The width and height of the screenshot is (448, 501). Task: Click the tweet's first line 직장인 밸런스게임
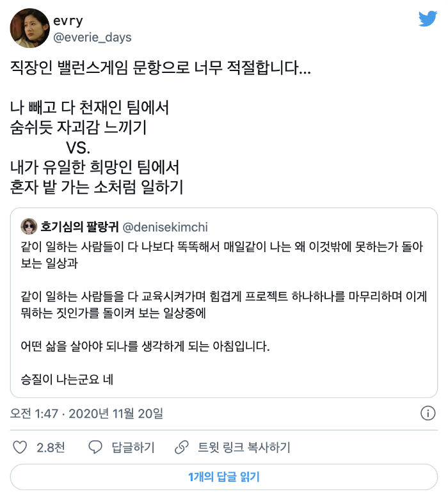[x=161, y=68]
